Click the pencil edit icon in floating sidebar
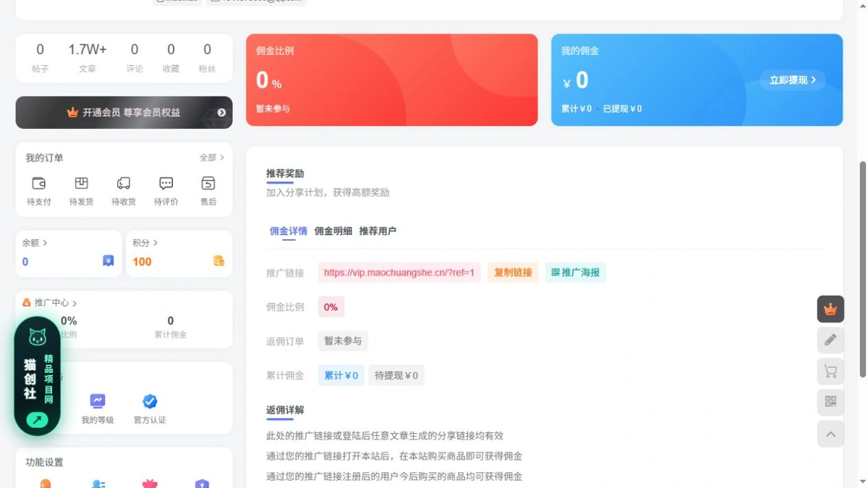The width and height of the screenshot is (868, 488). pos(830,340)
